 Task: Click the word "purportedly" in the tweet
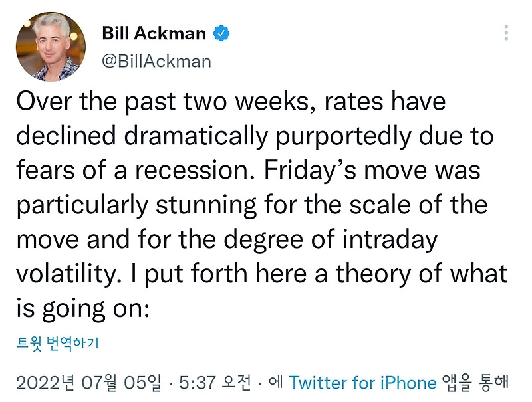(343, 137)
